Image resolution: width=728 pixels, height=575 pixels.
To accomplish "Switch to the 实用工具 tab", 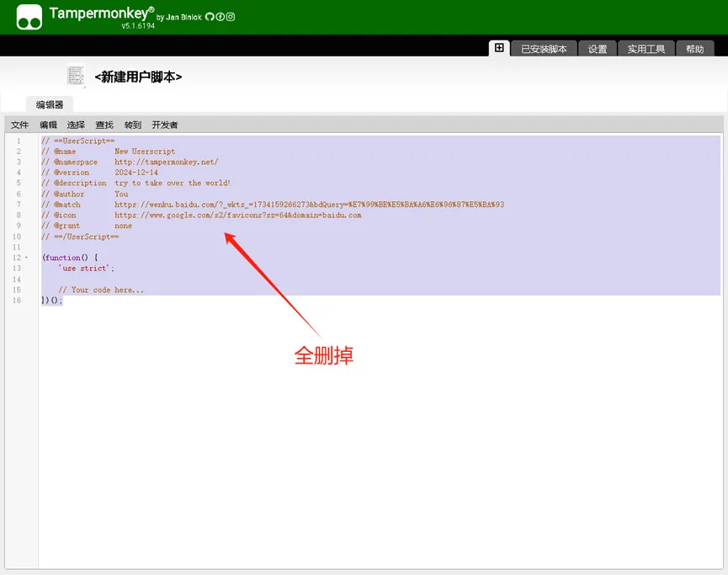I will 646,49.
